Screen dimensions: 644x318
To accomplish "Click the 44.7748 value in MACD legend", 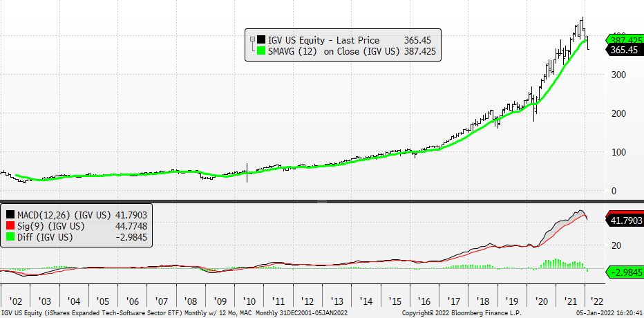I will coord(130,226).
